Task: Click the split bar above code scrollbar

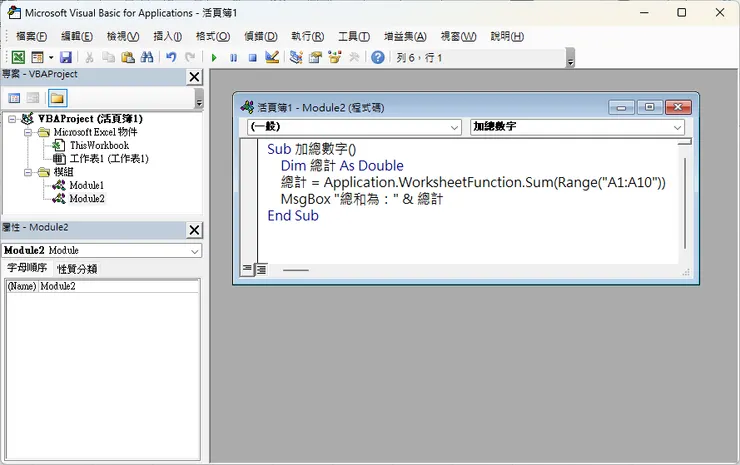Action: (x=684, y=142)
